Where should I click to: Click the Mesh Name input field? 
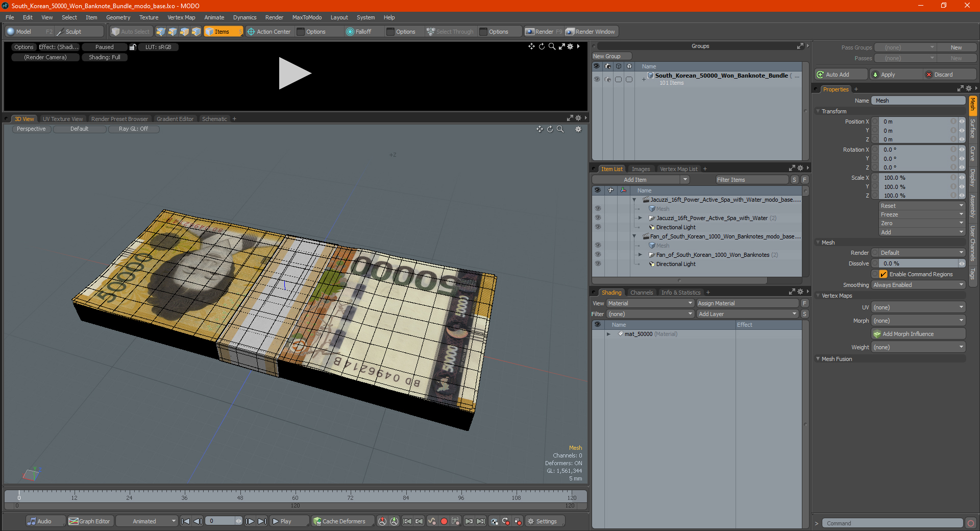[918, 101]
